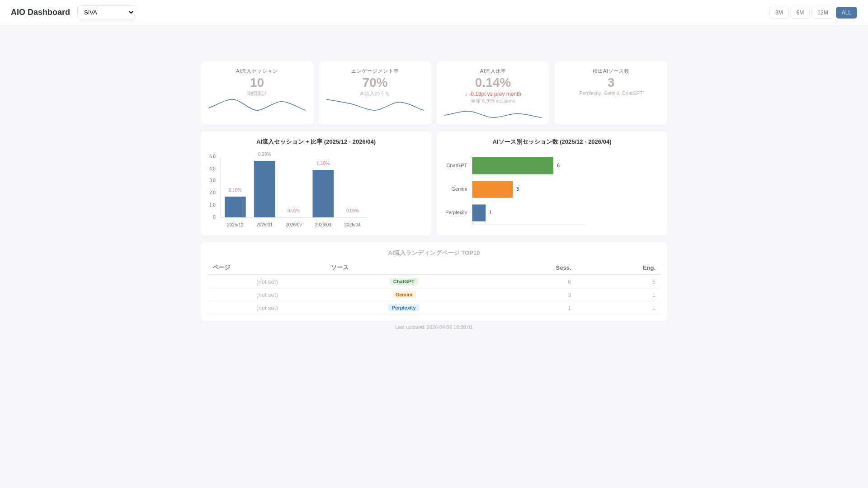Viewport: 868px width, 488px height.
Task: Click the 0.10% ratio label
Action: click(x=235, y=190)
